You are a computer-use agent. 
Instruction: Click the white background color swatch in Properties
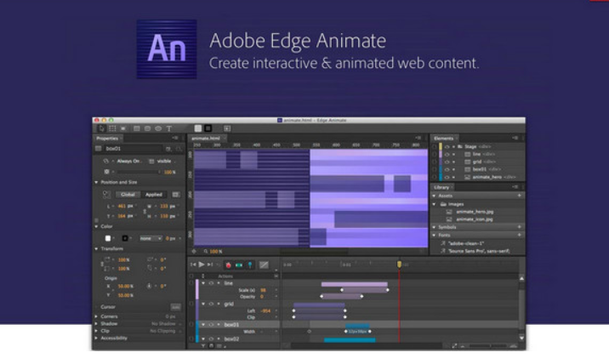(108, 238)
